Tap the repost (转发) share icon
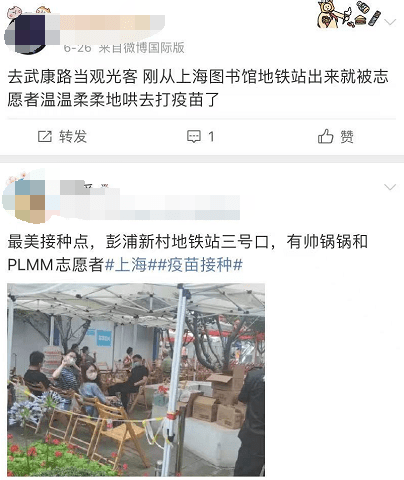The height and width of the screenshot is (480, 404). click(x=45, y=136)
